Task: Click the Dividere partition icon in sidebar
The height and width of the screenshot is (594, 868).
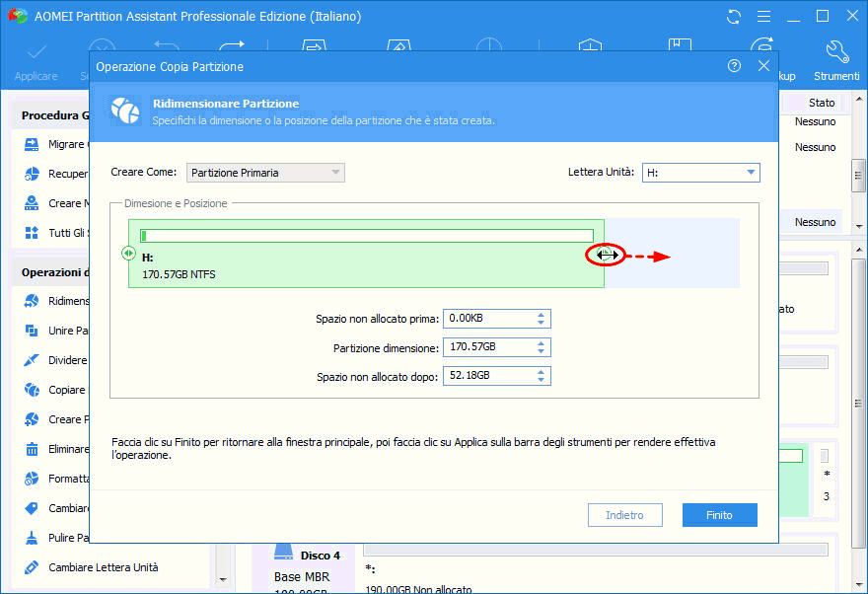Action: [32, 360]
